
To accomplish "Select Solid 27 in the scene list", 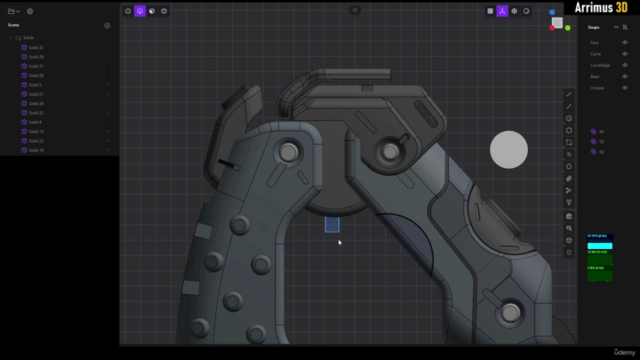I will (36, 94).
